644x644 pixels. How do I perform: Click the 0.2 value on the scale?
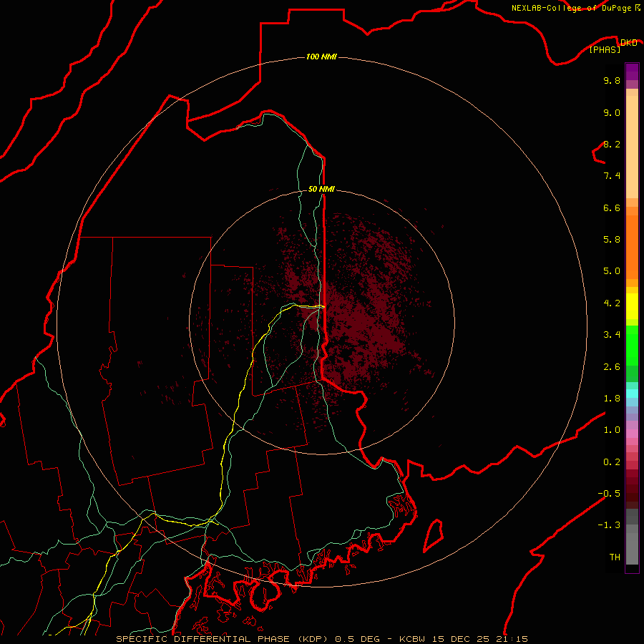(612, 462)
